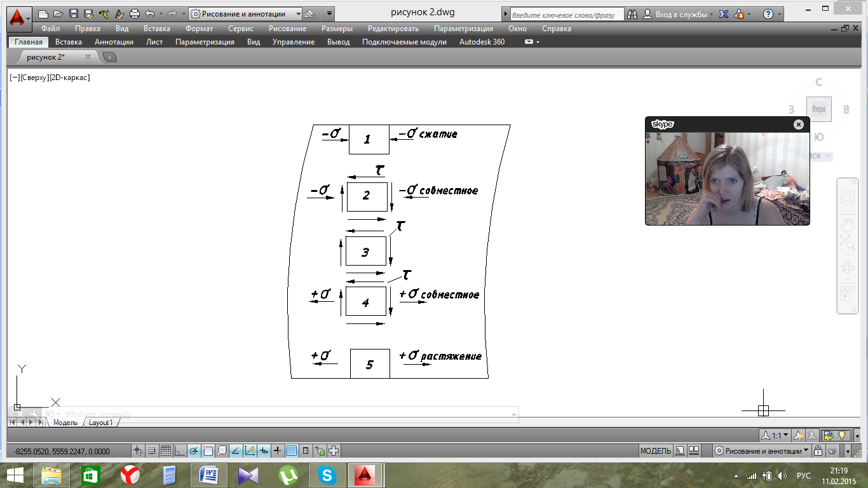Create a new drawing from quick access toolbar
868x488 pixels.
[44, 13]
